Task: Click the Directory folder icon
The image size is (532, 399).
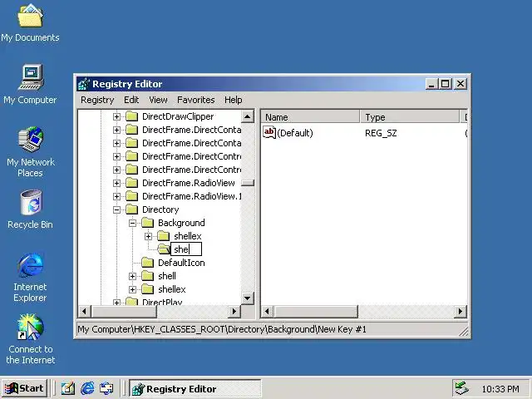Action: pyautogui.click(x=131, y=209)
